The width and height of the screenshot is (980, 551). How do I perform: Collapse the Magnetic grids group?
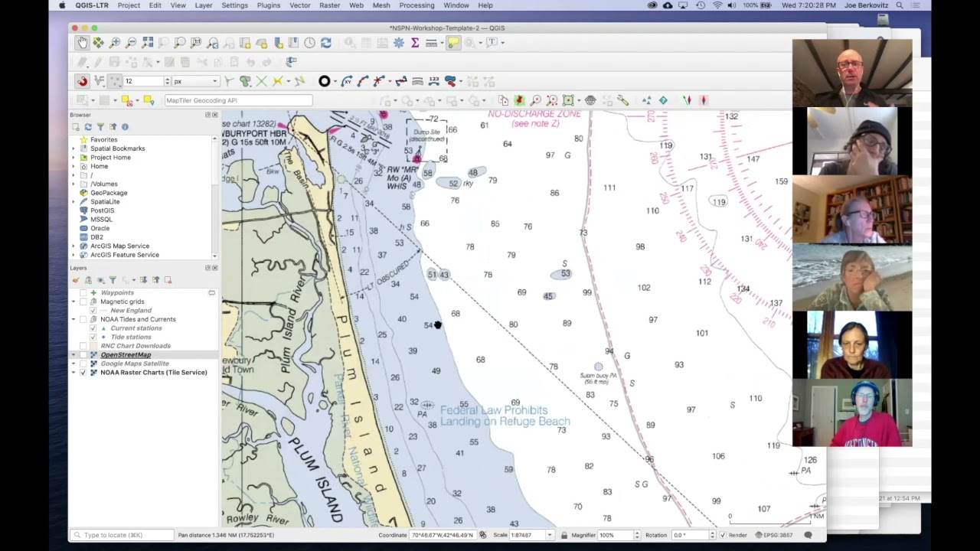pos(74,302)
